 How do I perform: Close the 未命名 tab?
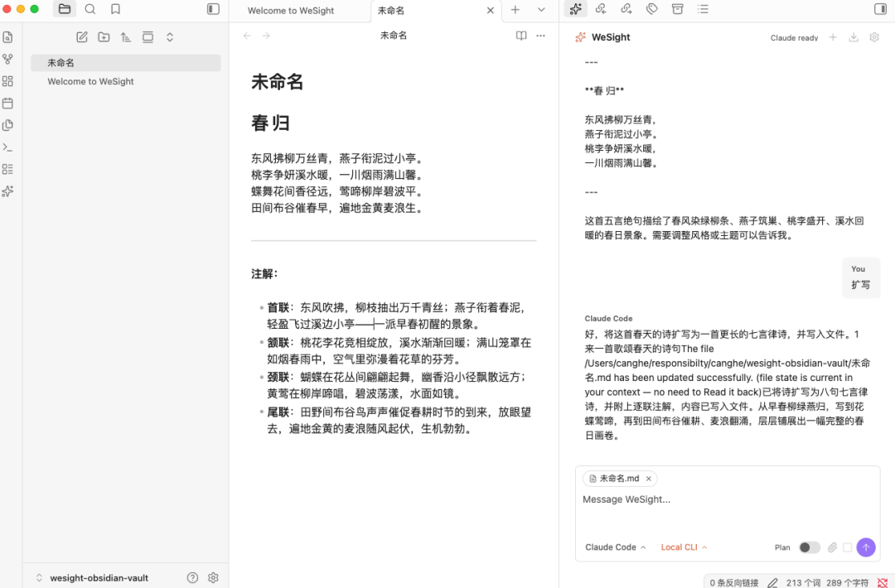pos(491,10)
